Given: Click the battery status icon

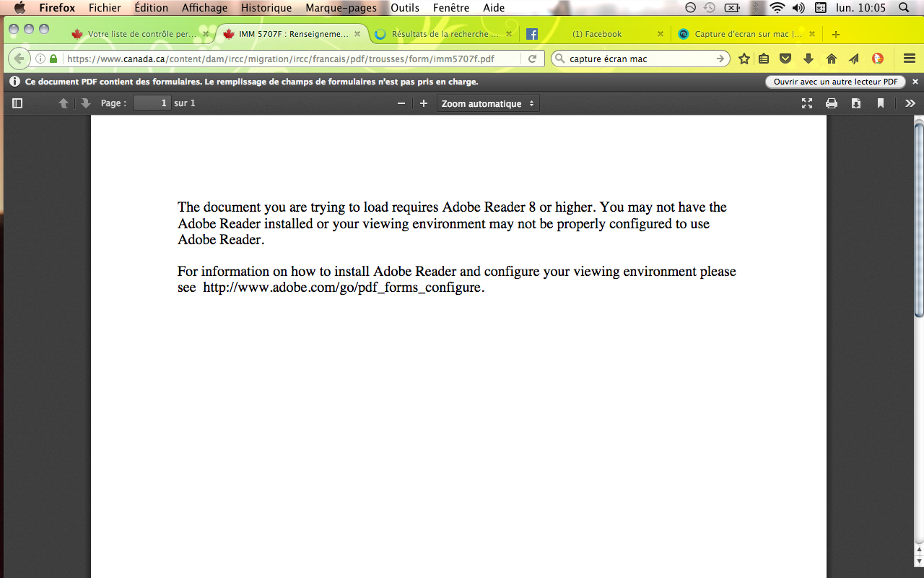Looking at the screenshot, I should (732, 8).
